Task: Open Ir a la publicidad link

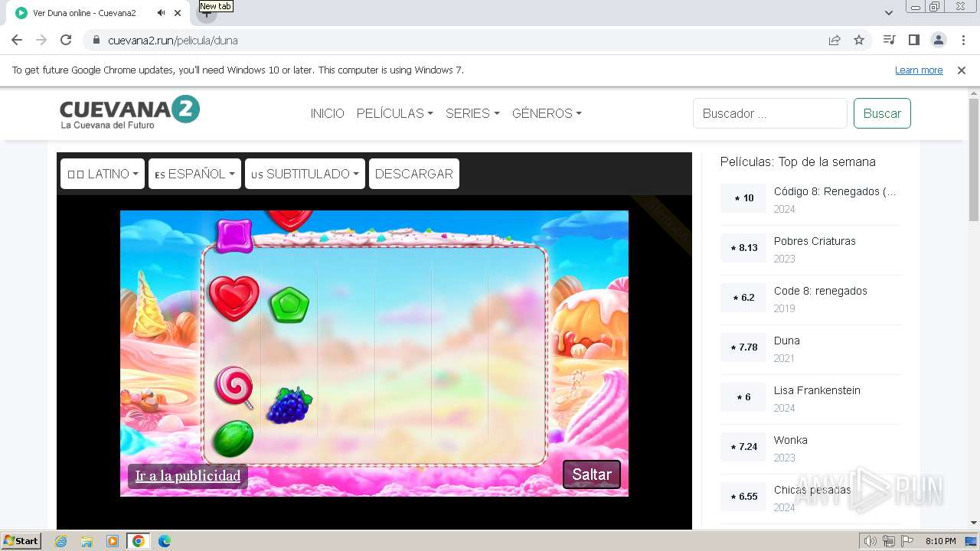Action: (188, 476)
